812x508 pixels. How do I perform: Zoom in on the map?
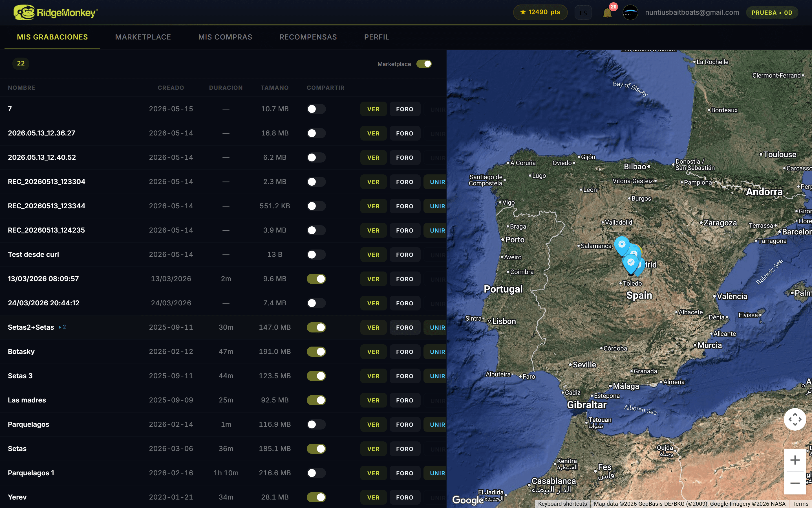point(795,460)
